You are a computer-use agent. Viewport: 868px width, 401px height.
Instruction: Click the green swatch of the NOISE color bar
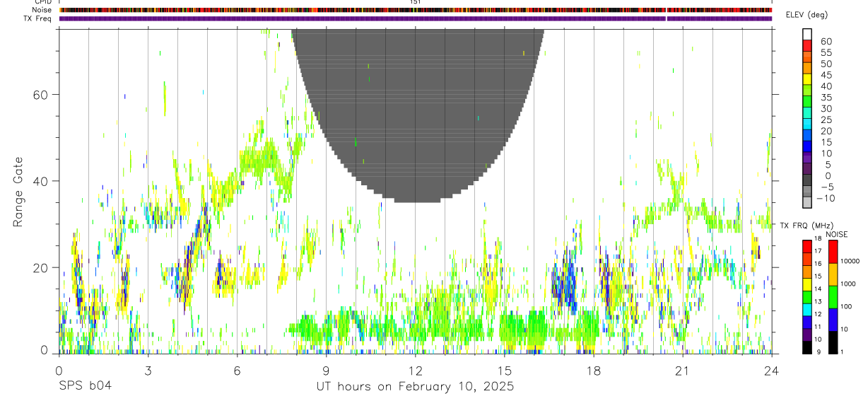[x=833, y=297]
